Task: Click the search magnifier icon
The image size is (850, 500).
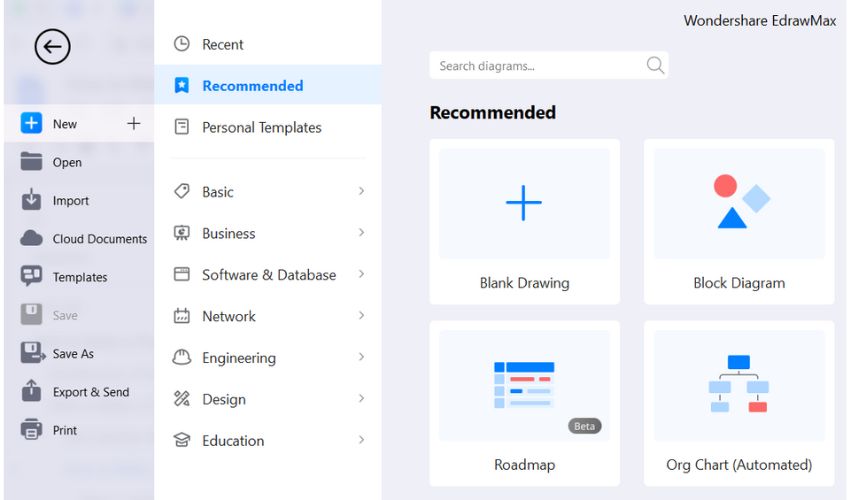Action: (655, 66)
